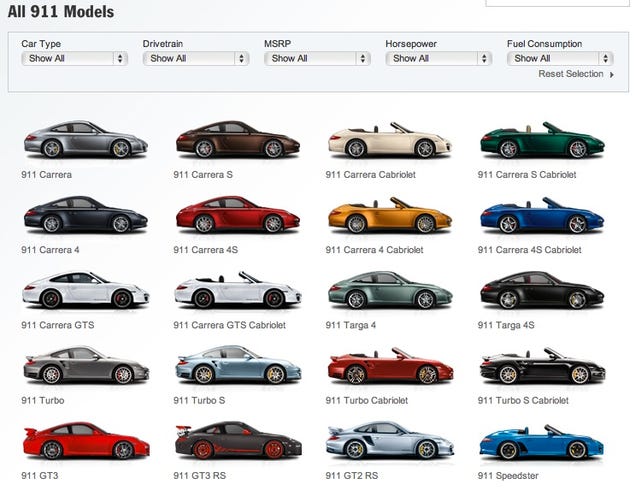
Task: Follow the 911 Turbo S text link
Action: tap(199, 400)
